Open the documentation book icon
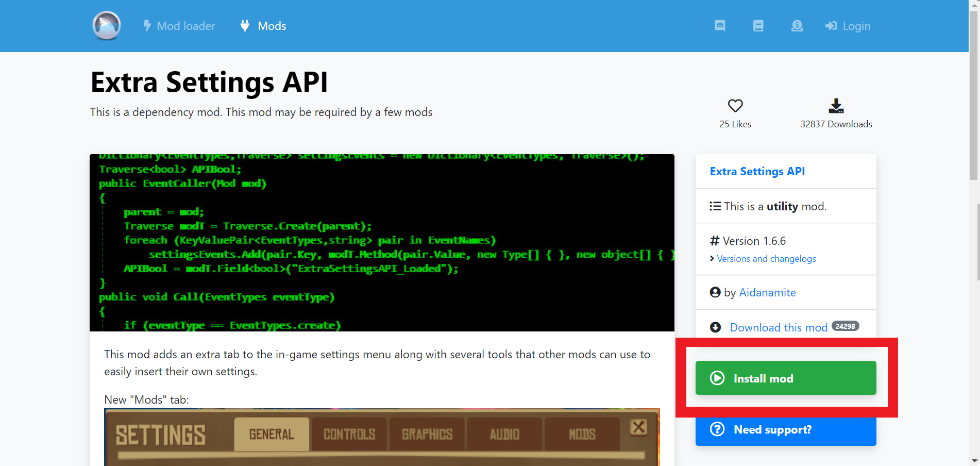Image resolution: width=980 pixels, height=466 pixels. (758, 26)
